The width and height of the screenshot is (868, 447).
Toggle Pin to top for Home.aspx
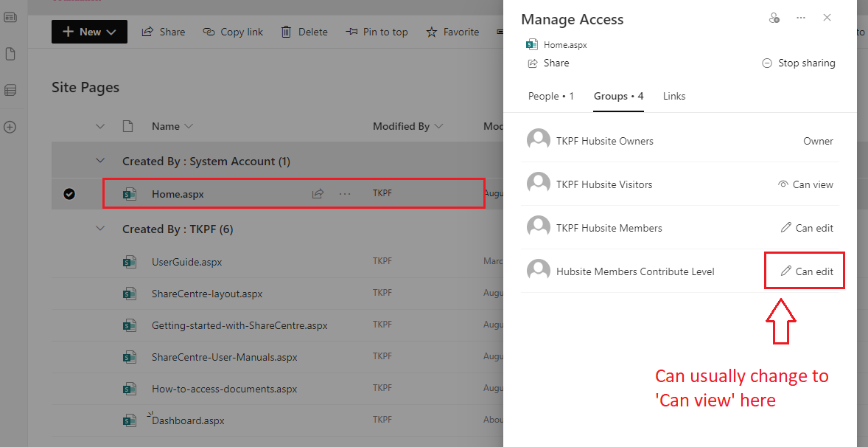point(377,31)
